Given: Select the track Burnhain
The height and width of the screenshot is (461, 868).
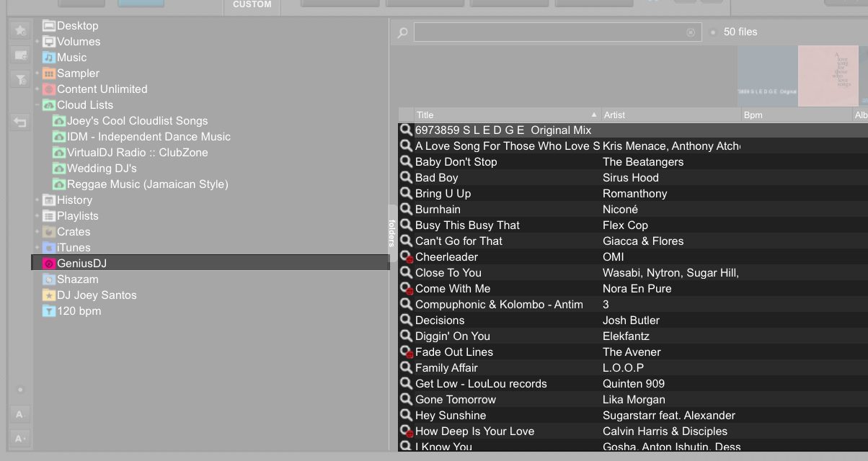Looking at the screenshot, I should coord(633,210).
